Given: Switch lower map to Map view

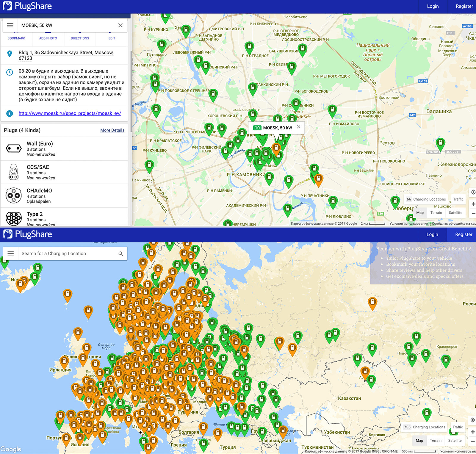Looking at the screenshot, I should pos(419,441).
